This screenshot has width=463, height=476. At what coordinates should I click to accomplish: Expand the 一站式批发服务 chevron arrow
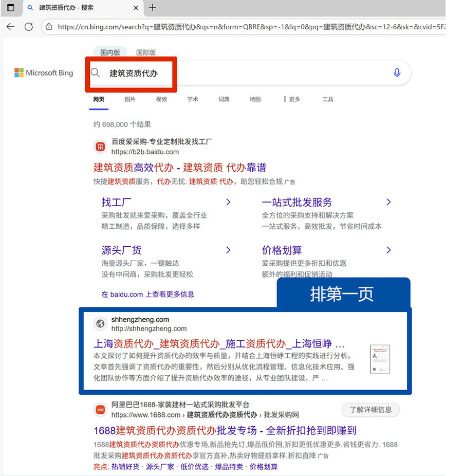[388, 202]
